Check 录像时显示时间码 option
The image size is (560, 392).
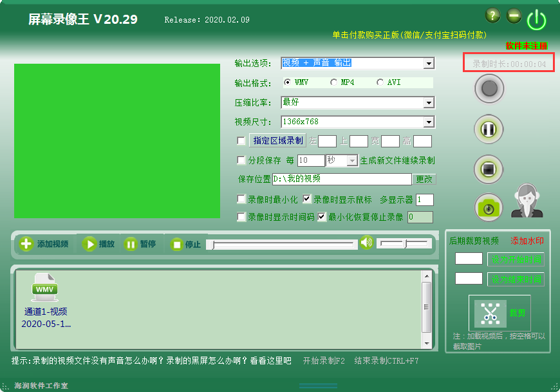point(241,217)
